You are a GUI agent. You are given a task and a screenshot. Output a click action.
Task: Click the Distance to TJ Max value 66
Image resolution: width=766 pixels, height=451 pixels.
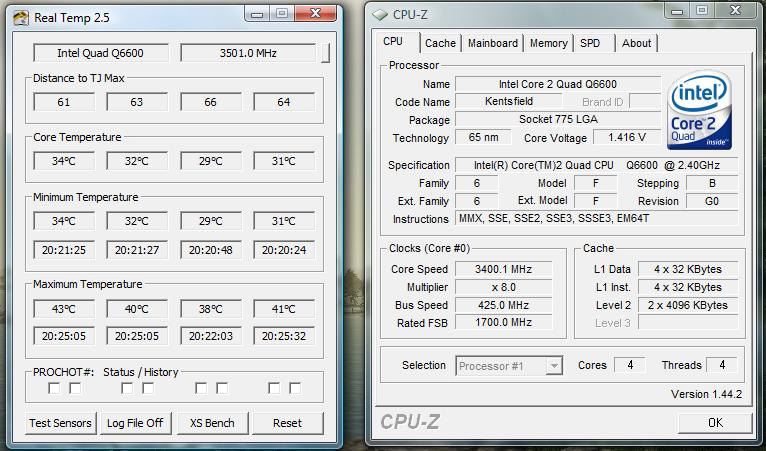tap(211, 102)
